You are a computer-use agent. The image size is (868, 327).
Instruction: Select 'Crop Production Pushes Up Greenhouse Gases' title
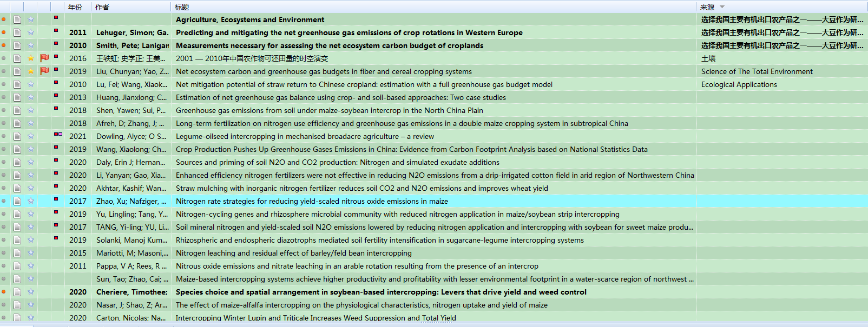412,149
